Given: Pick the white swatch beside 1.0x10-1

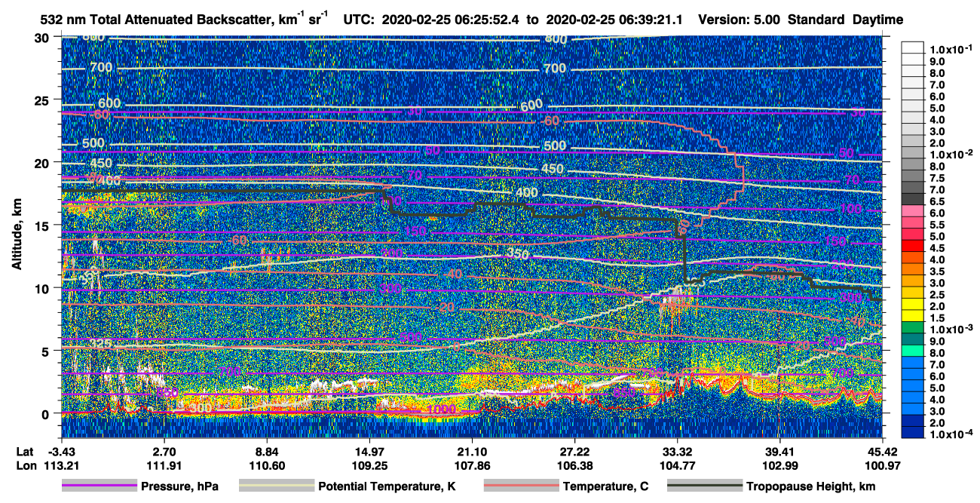Looking at the screenshot, I should [912, 47].
